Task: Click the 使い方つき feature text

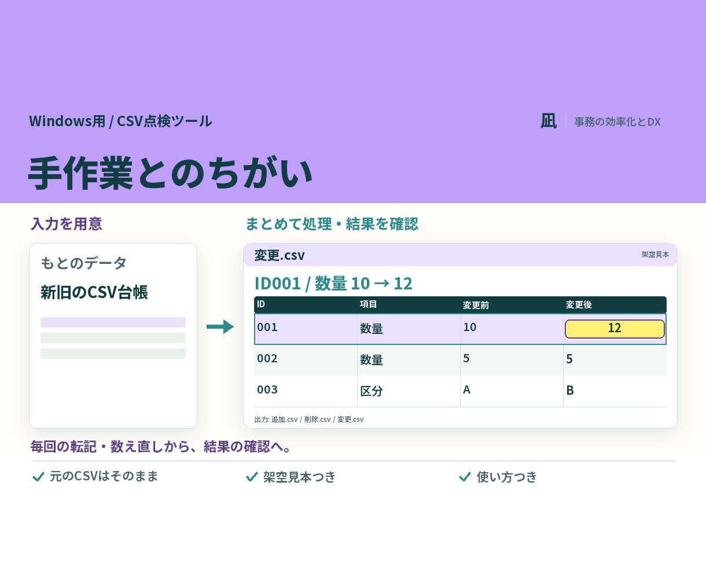Action: [507, 477]
